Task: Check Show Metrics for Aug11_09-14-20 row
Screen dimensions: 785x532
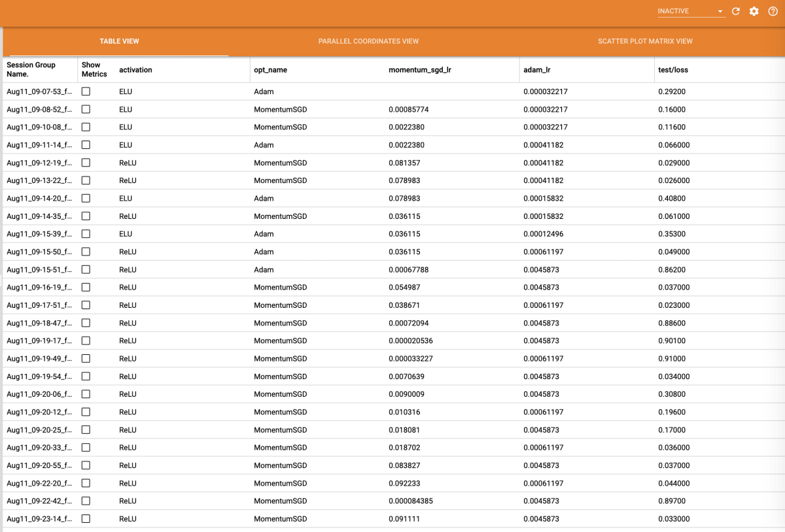Action: pos(86,198)
